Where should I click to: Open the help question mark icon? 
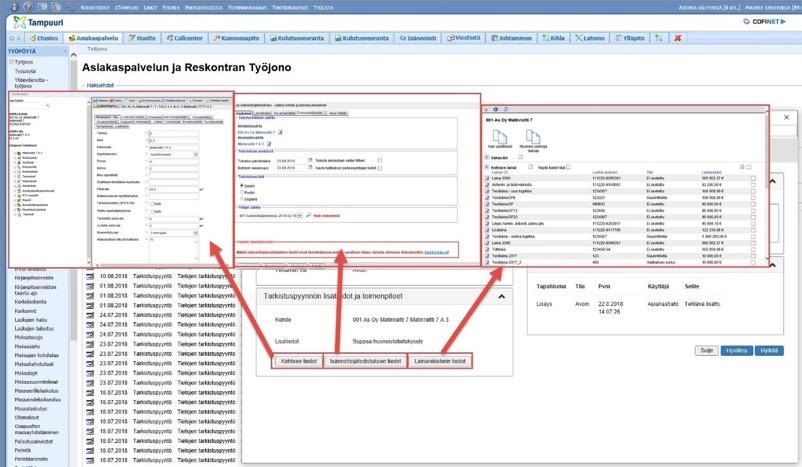click(28, 7)
